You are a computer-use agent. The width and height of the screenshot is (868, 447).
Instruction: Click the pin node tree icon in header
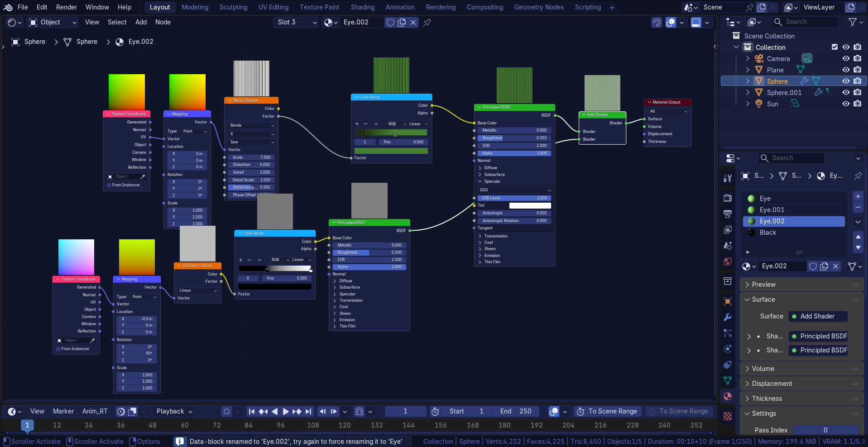(x=427, y=22)
